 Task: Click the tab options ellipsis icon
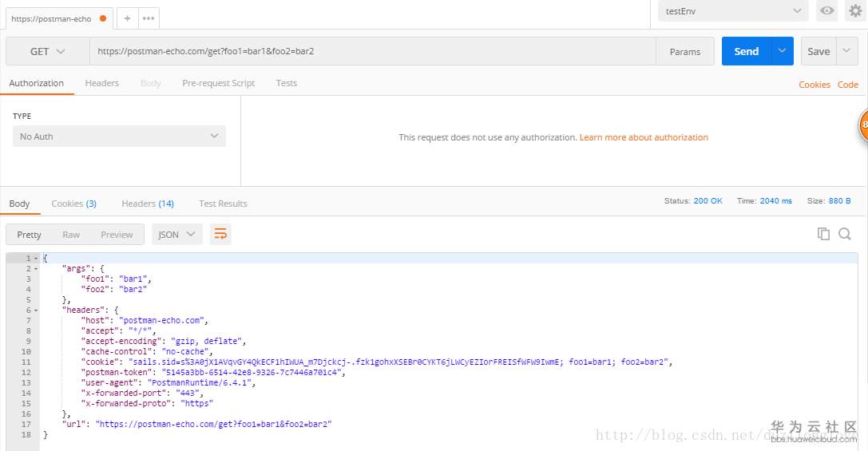148,18
